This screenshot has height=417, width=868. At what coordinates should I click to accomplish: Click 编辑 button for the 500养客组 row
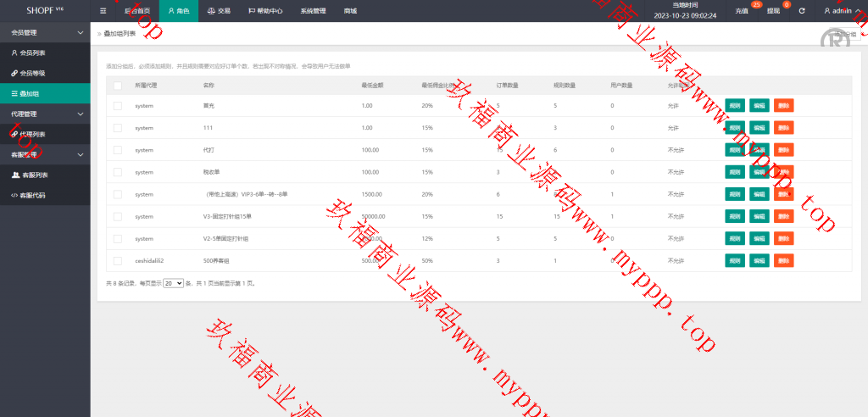coord(759,260)
